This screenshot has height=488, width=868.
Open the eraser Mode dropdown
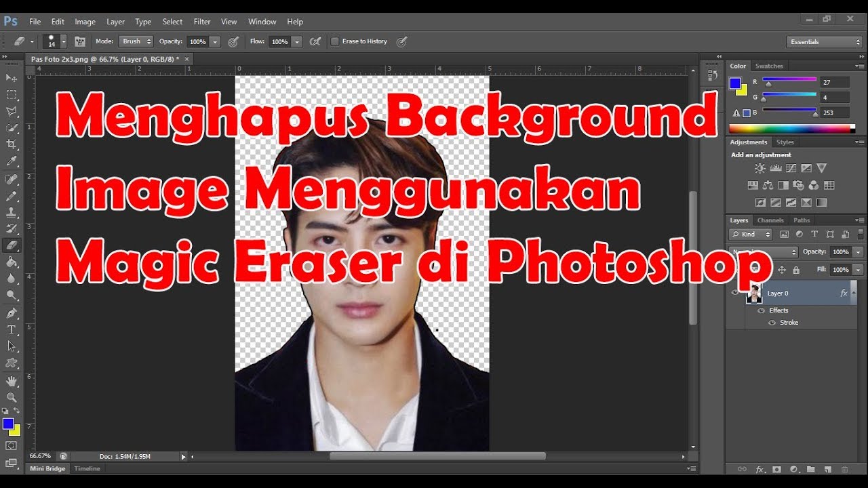[136, 41]
